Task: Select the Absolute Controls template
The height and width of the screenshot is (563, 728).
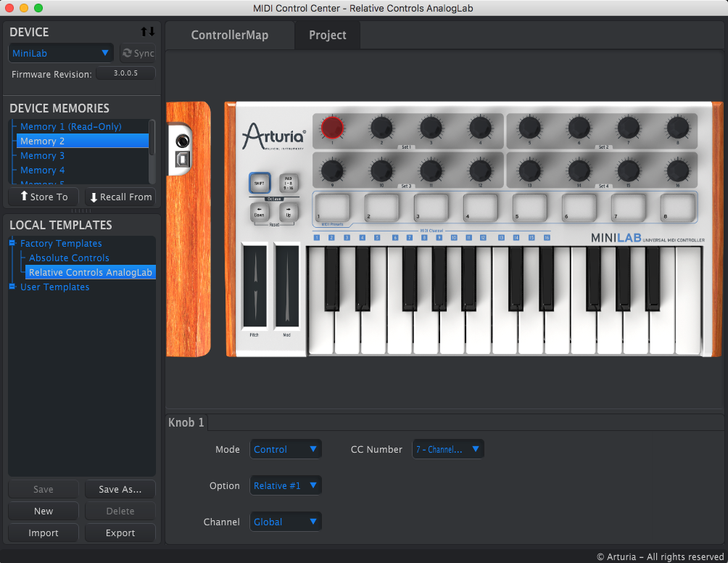Action: (69, 258)
